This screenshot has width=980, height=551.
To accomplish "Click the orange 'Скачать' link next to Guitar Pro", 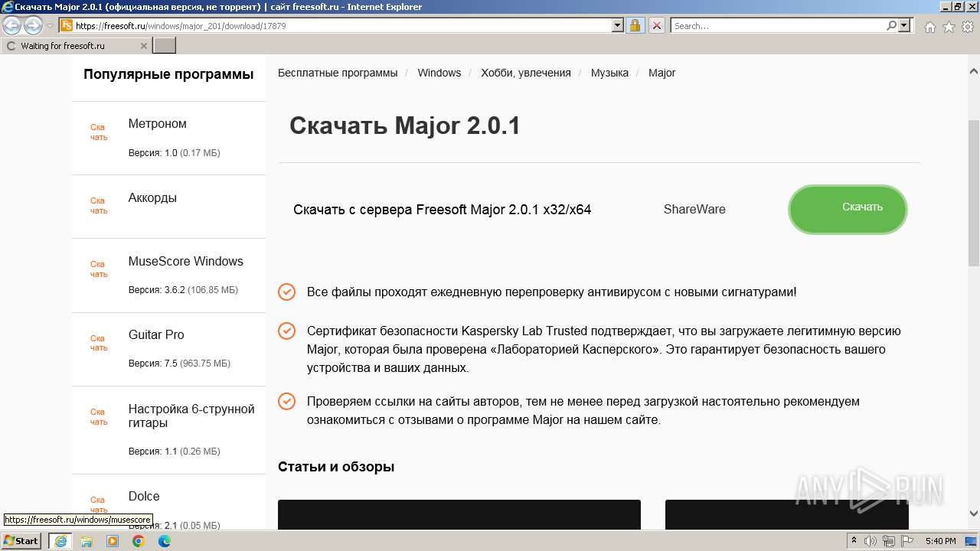I will click(x=99, y=343).
